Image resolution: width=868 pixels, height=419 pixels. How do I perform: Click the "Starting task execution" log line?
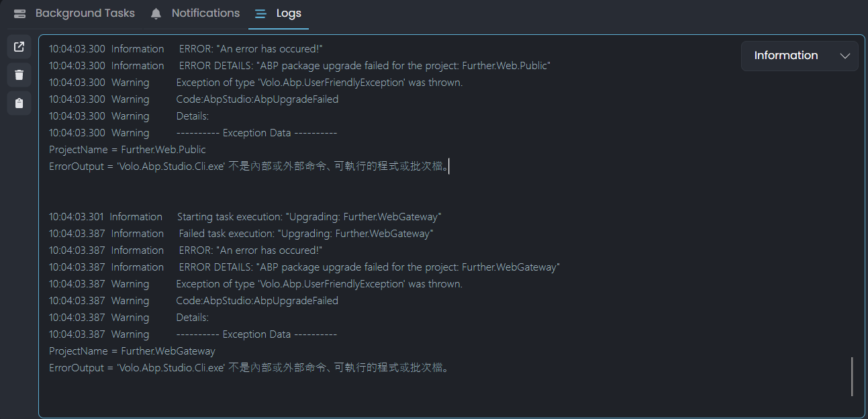tap(309, 217)
